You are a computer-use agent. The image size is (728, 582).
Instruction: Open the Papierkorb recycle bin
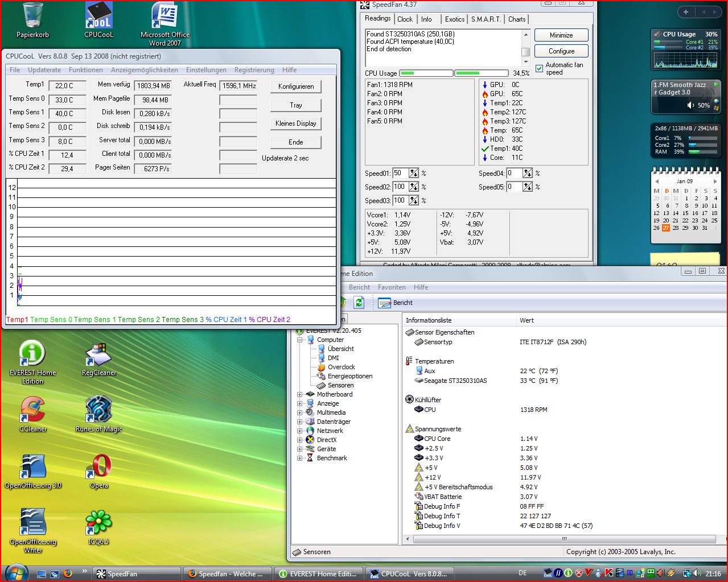tap(32, 17)
